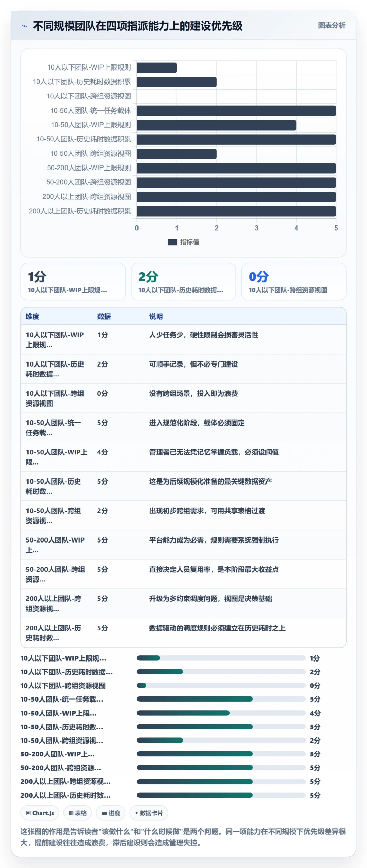Click the x-axis tick label 3

click(256, 228)
